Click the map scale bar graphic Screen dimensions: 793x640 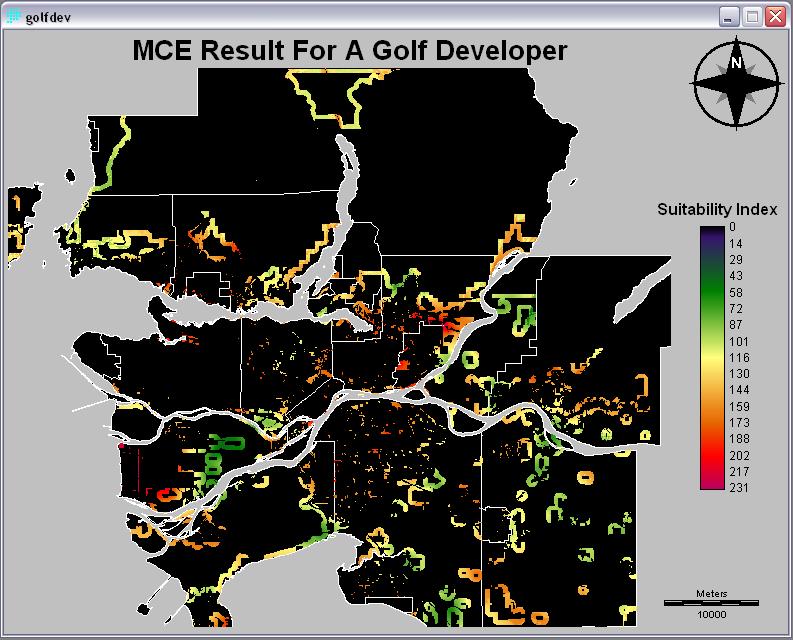coord(711,602)
